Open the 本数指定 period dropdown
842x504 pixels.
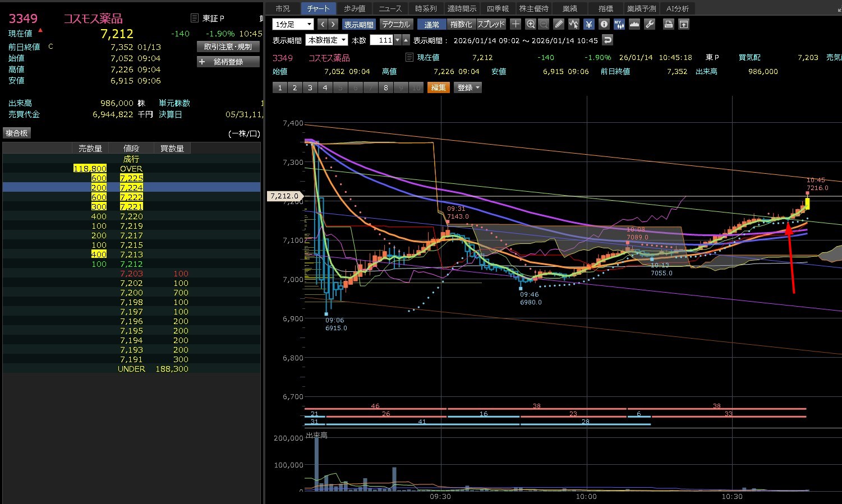326,40
